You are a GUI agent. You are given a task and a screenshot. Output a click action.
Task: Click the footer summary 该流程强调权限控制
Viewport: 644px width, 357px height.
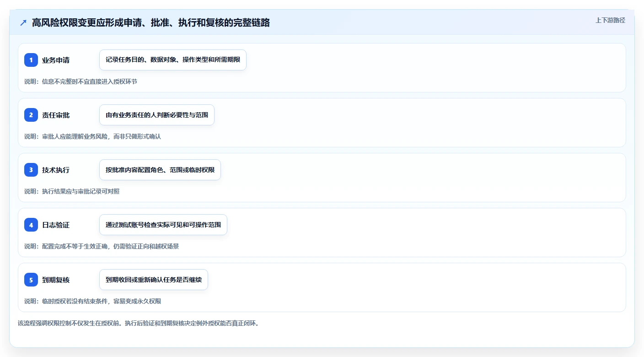(x=139, y=323)
